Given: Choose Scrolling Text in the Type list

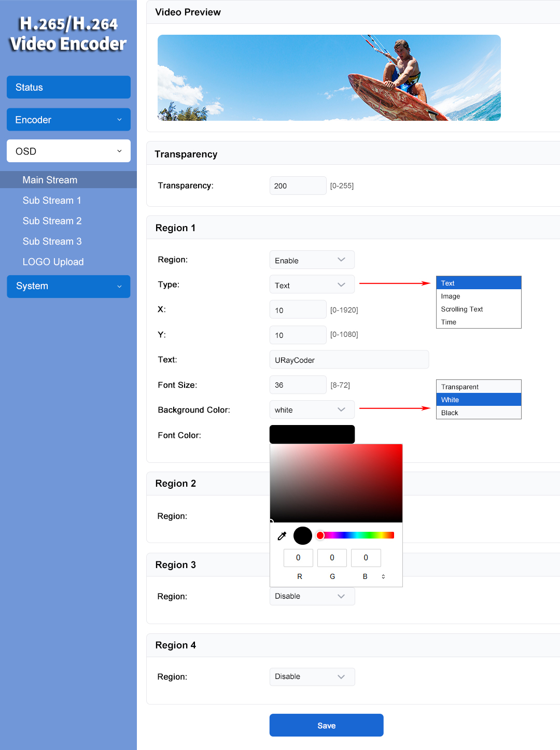Looking at the screenshot, I should click(479, 309).
